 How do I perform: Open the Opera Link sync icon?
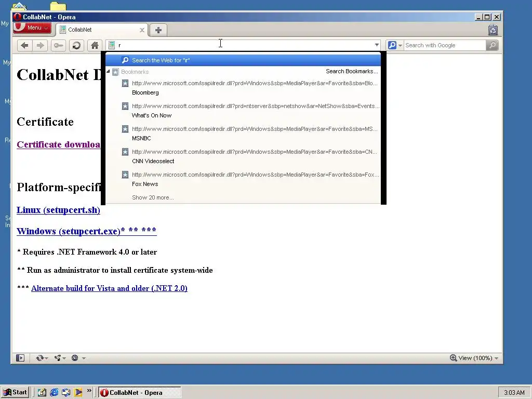click(x=39, y=358)
